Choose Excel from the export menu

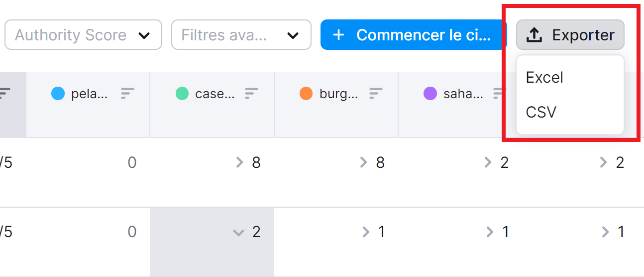[545, 78]
